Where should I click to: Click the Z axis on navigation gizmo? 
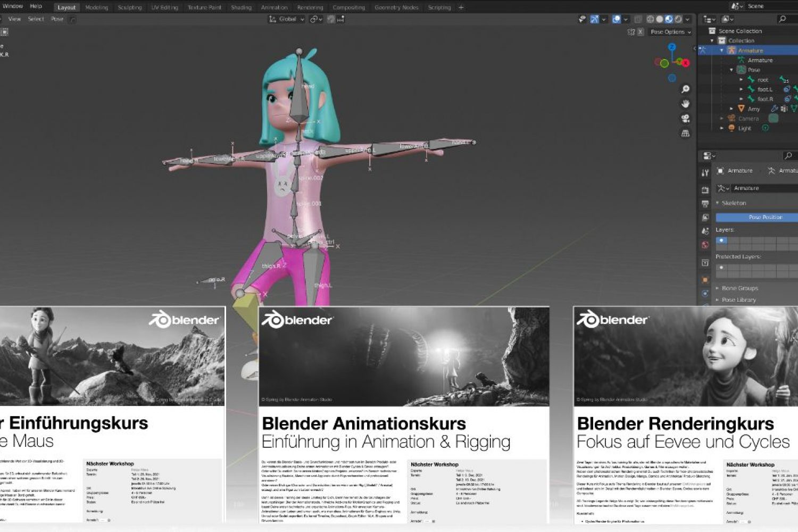(672, 47)
